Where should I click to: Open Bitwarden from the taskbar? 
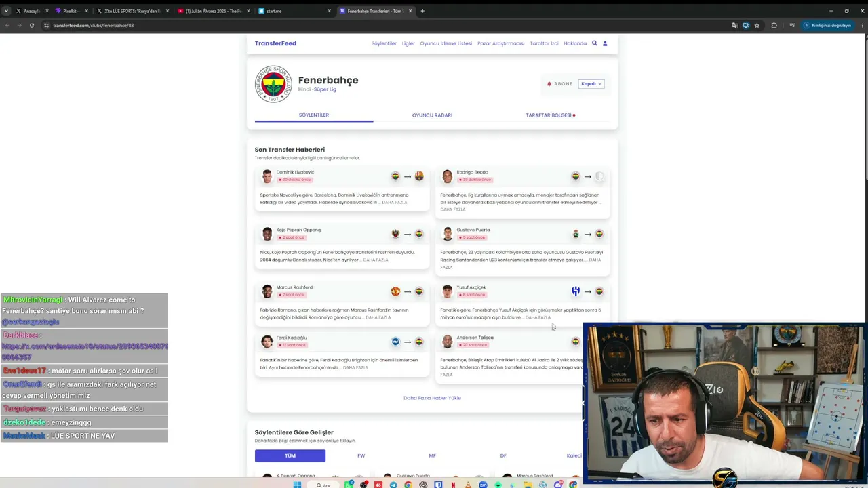[x=439, y=485]
